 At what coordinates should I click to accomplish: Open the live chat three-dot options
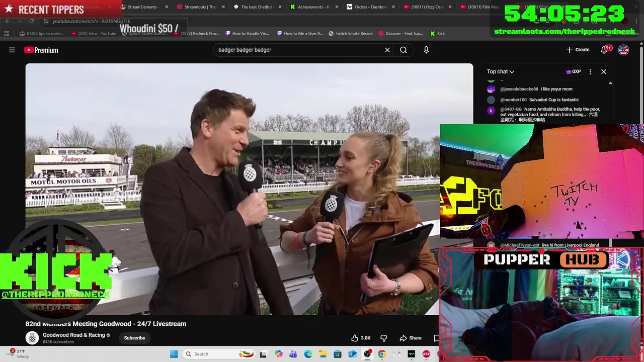(x=590, y=71)
